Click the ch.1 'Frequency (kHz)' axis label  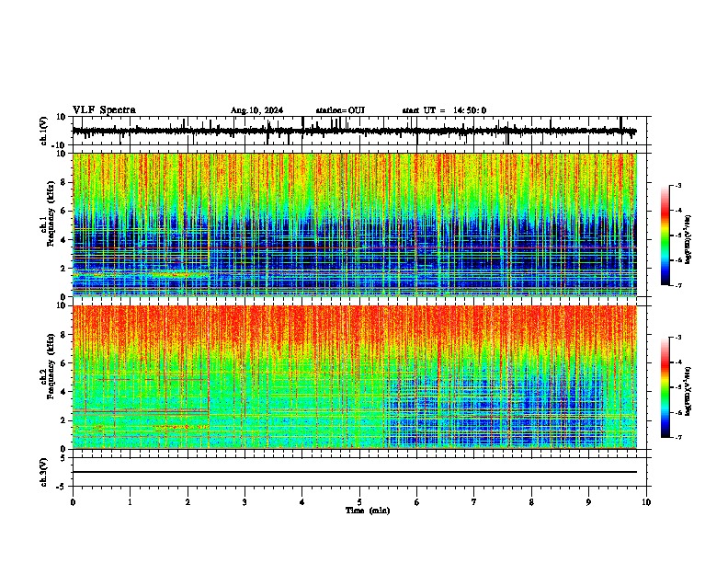point(51,213)
